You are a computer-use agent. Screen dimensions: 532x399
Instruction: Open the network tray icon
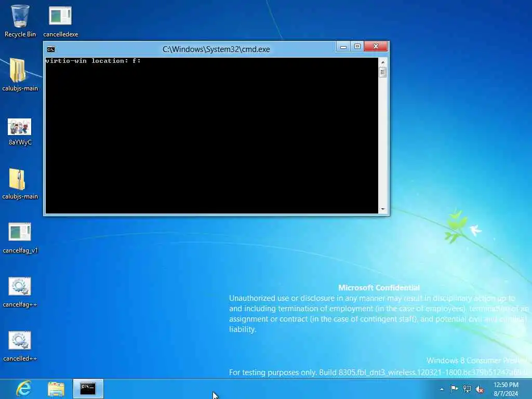(467, 389)
